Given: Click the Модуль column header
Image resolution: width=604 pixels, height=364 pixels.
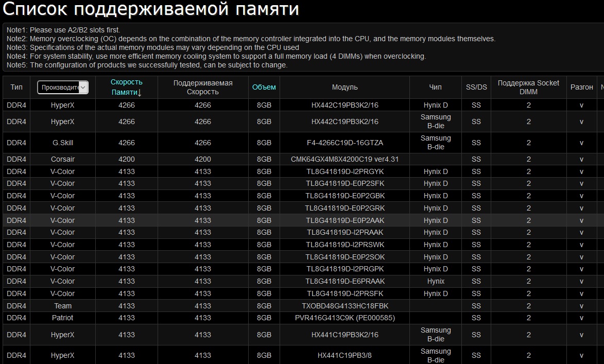Looking at the screenshot, I should coord(345,87).
